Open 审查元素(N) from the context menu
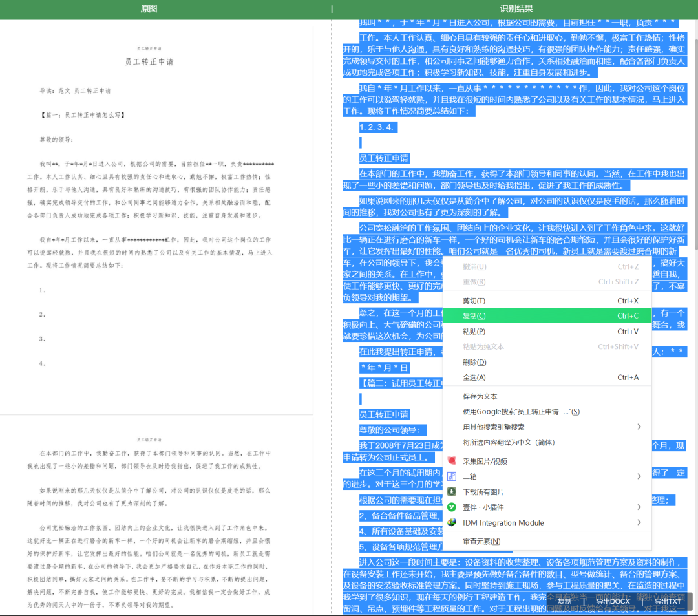This screenshot has height=616, width=698. (x=547, y=541)
